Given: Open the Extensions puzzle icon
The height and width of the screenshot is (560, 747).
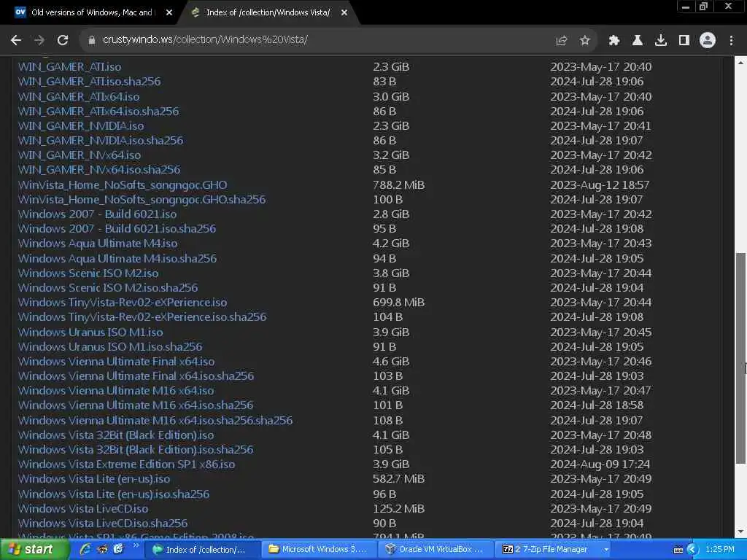Looking at the screenshot, I should tap(614, 41).
